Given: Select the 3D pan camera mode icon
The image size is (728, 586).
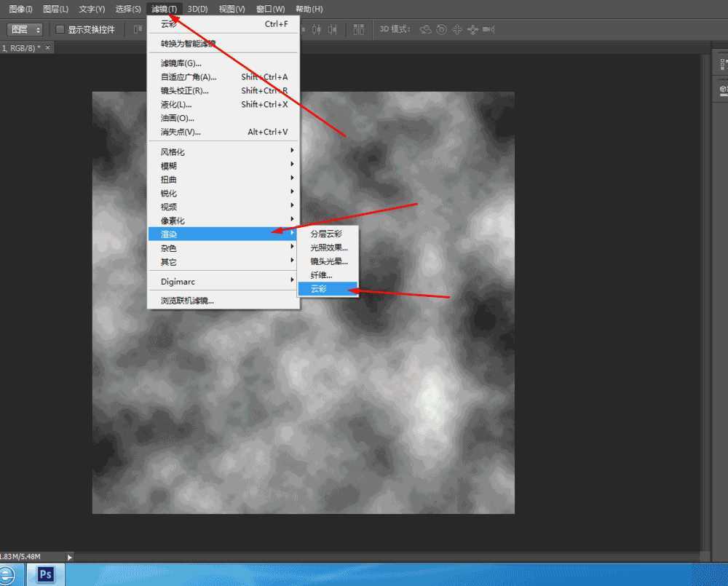Looking at the screenshot, I should (x=457, y=29).
